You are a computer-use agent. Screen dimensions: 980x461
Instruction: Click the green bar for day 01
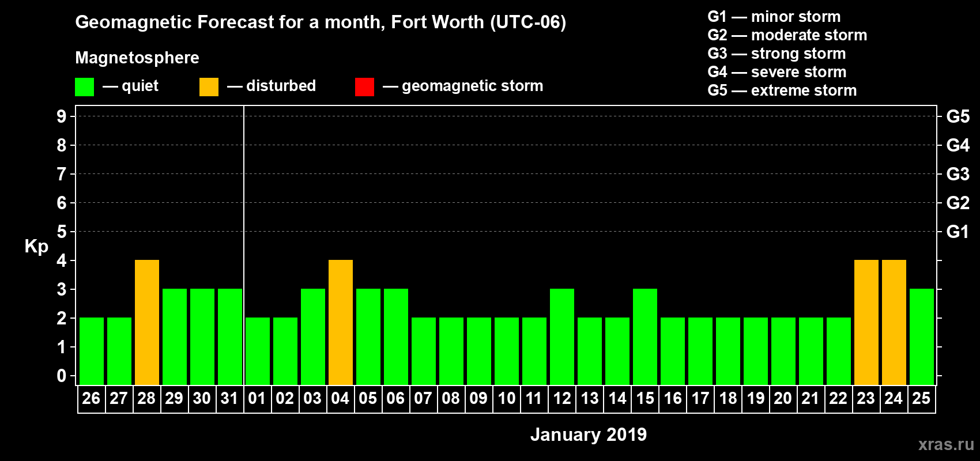pos(258,352)
